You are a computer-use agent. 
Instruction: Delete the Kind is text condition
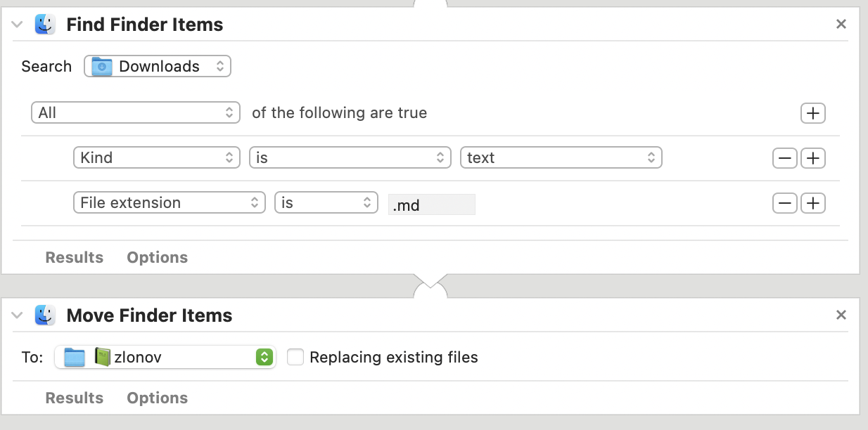tap(784, 158)
